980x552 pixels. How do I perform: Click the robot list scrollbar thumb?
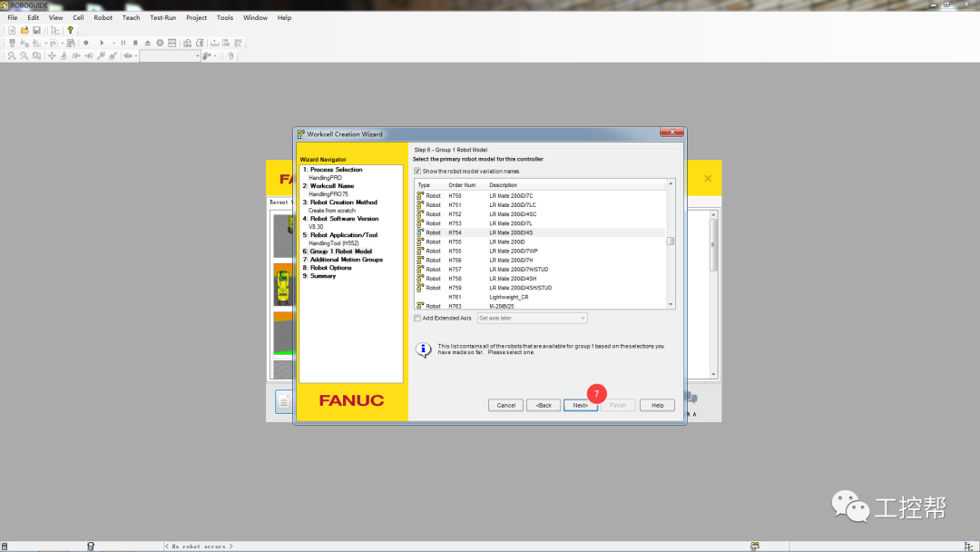pos(670,241)
